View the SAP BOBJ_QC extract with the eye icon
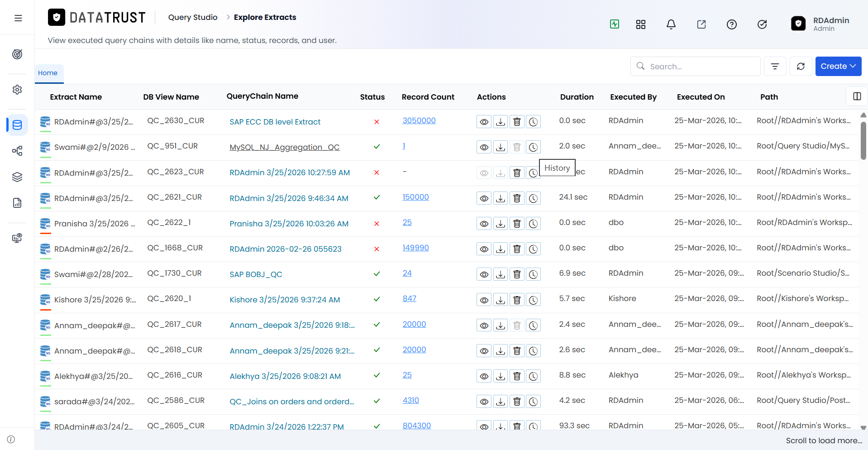This screenshot has width=868, height=450. click(484, 274)
